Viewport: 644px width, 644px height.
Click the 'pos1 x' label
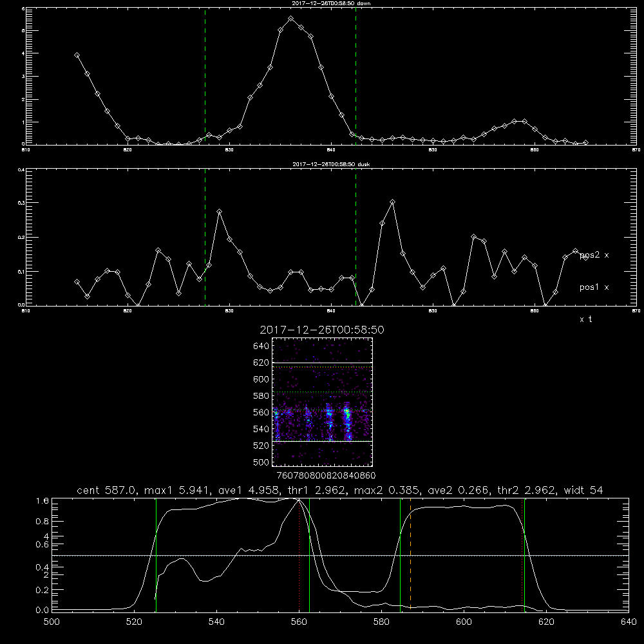[594, 287]
